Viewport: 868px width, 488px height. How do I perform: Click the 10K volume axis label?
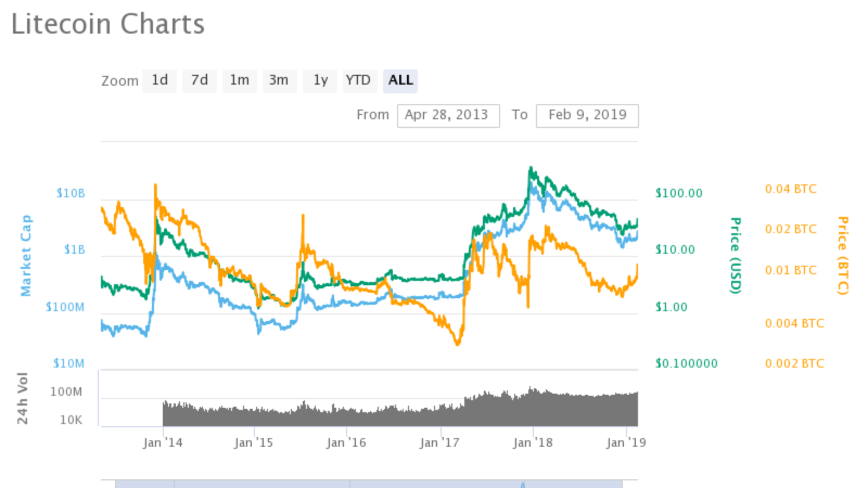tap(71, 420)
